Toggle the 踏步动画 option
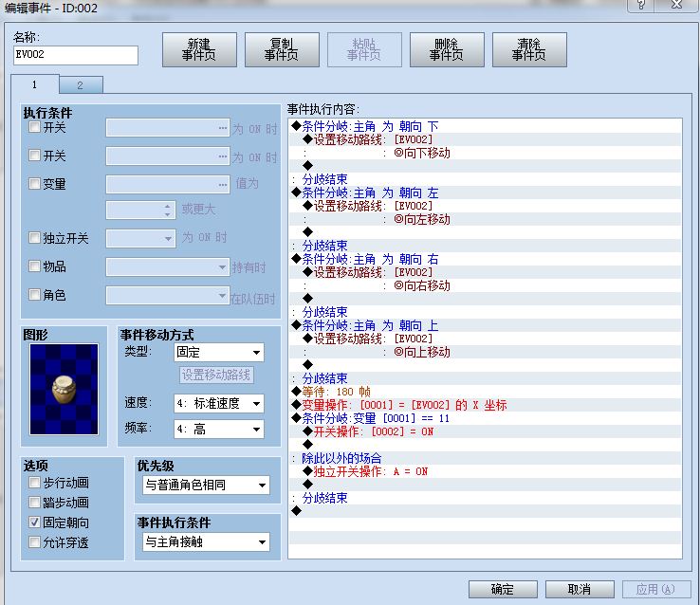700x605 pixels. 34,503
